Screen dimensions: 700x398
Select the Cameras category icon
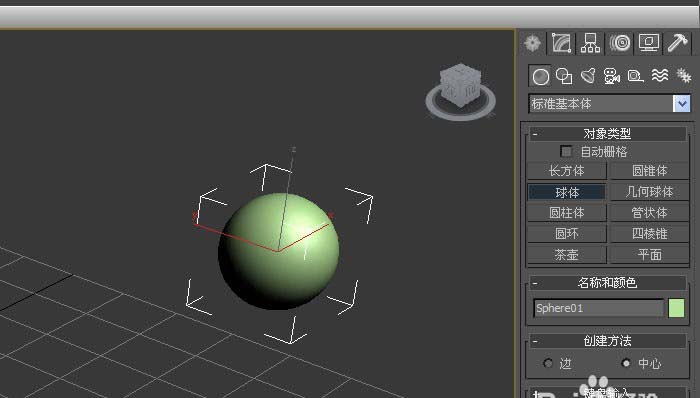[612, 76]
